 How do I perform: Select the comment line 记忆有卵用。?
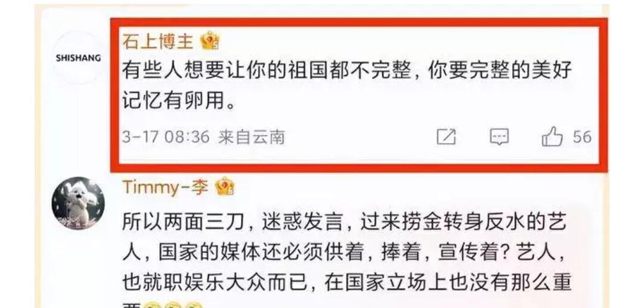(x=179, y=101)
